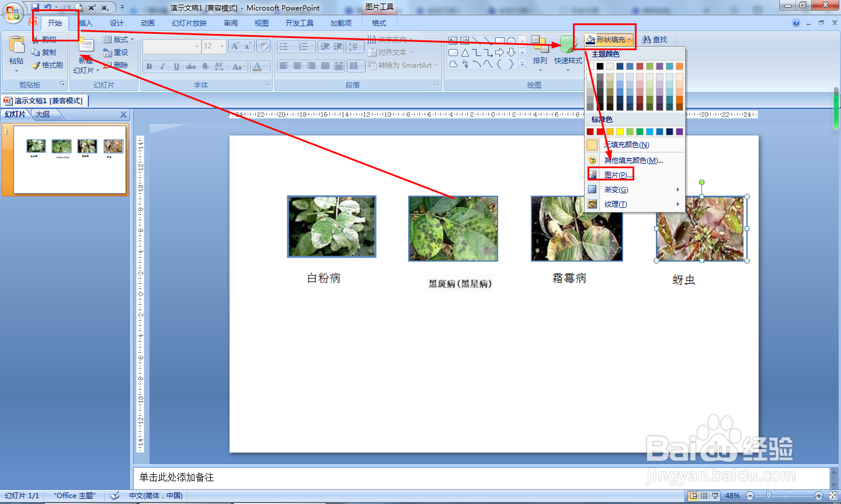Switch to the 设计 Design tab

(x=117, y=23)
